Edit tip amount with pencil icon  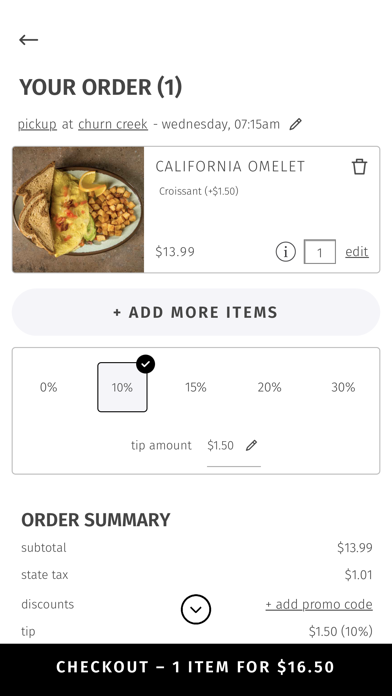click(x=251, y=445)
